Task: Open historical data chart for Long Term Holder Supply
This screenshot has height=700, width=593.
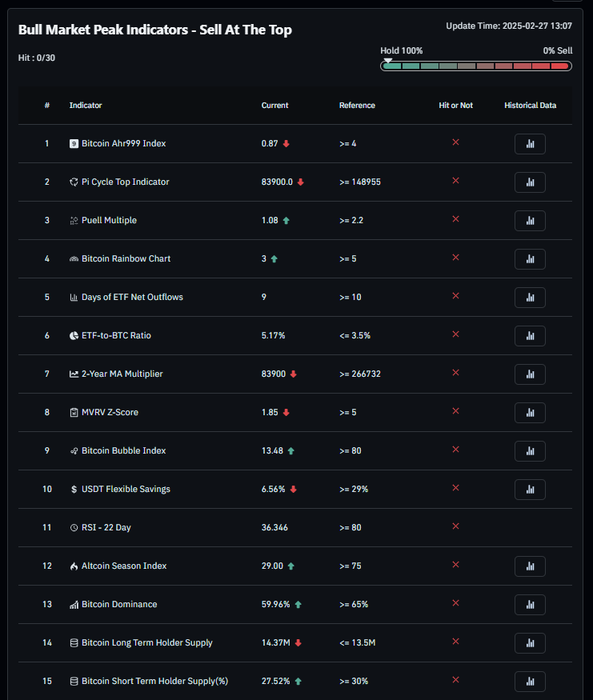Action: 530,643
